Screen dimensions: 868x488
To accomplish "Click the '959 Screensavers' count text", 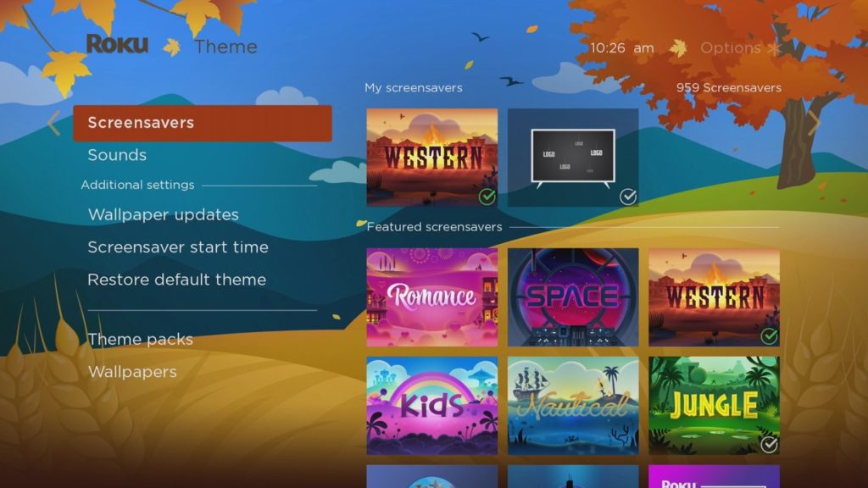I will click(728, 87).
